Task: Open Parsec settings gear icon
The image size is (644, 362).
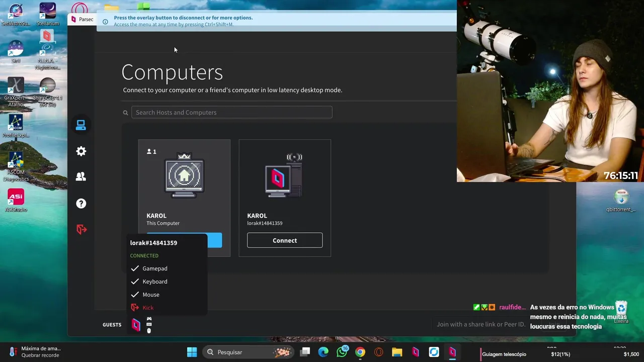Action: (81, 151)
